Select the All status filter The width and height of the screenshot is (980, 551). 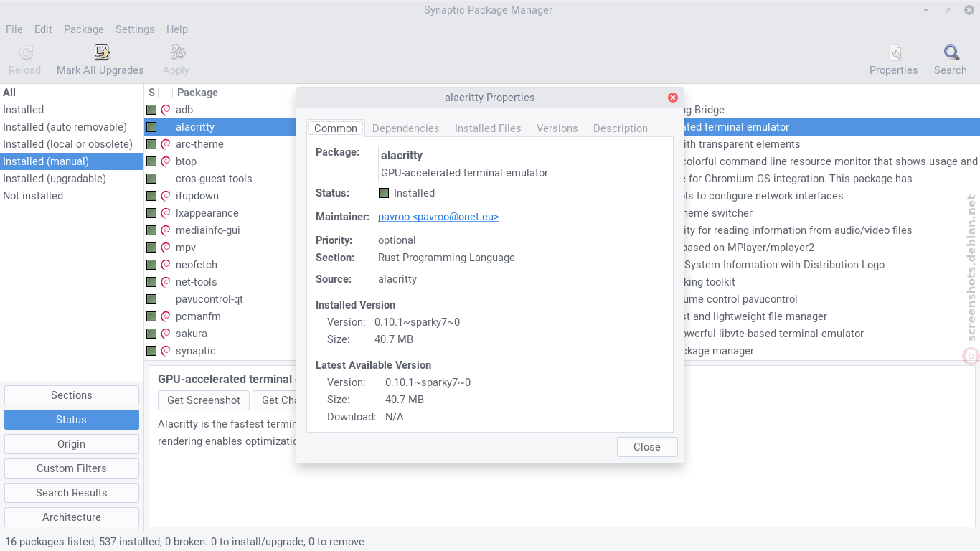(72, 93)
